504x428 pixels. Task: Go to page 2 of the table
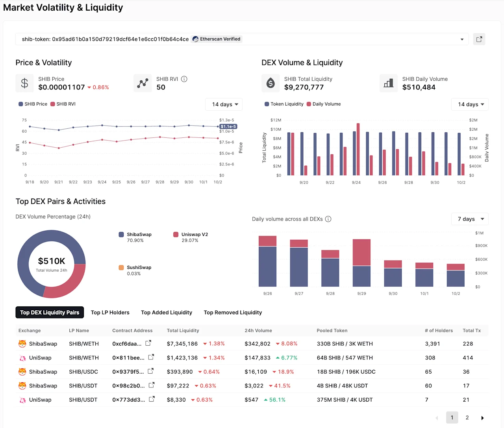tap(467, 417)
